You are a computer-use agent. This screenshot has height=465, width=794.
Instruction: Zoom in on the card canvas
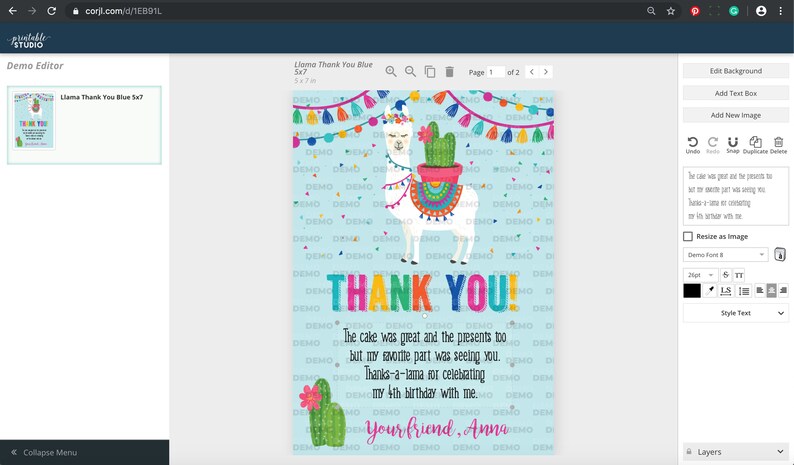391,71
